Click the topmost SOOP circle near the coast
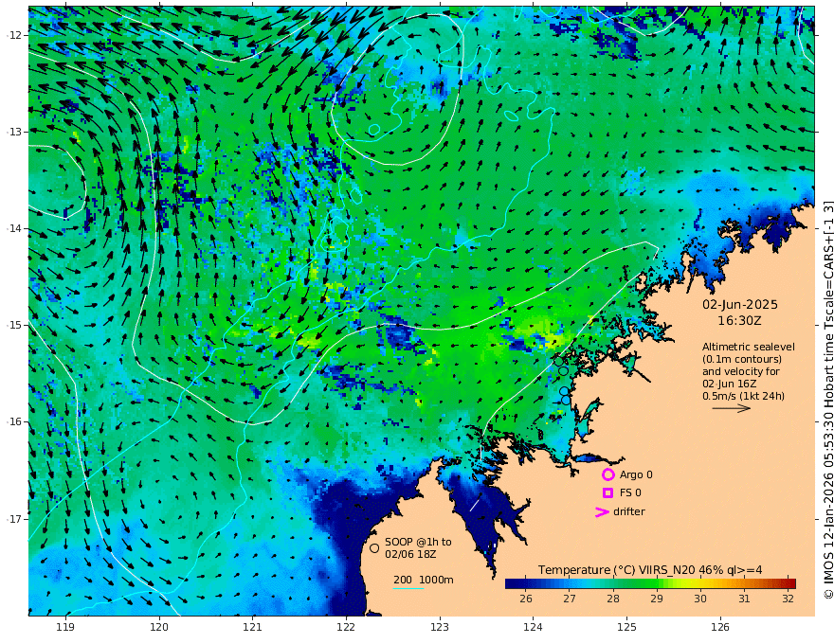Screen dimensions: 834x644 click(559, 362)
